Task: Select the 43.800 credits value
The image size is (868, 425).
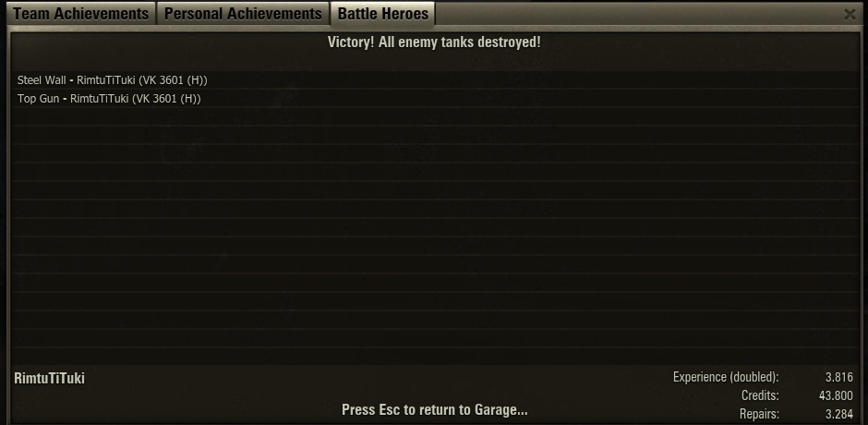Action: pyautogui.click(x=836, y=395)
